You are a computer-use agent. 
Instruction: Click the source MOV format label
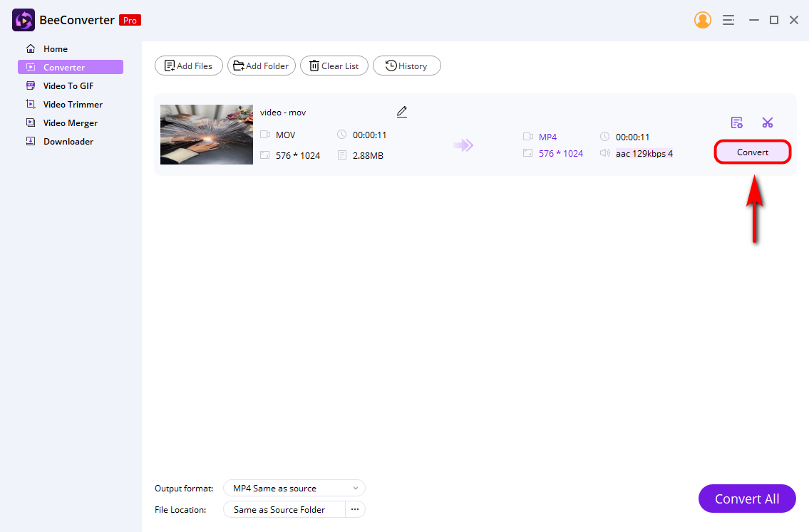click(x=285, y=135)
